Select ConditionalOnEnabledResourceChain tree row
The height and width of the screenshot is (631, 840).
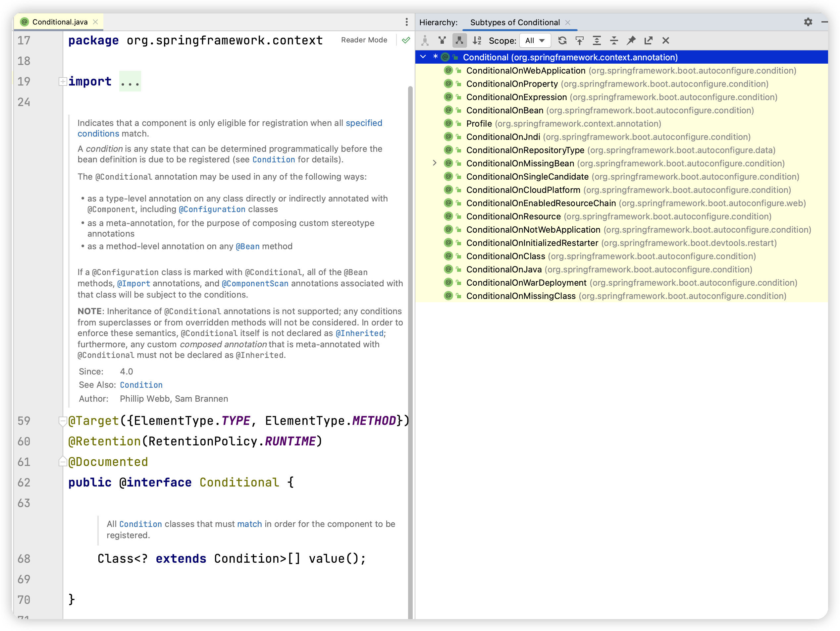pos(622,203)
